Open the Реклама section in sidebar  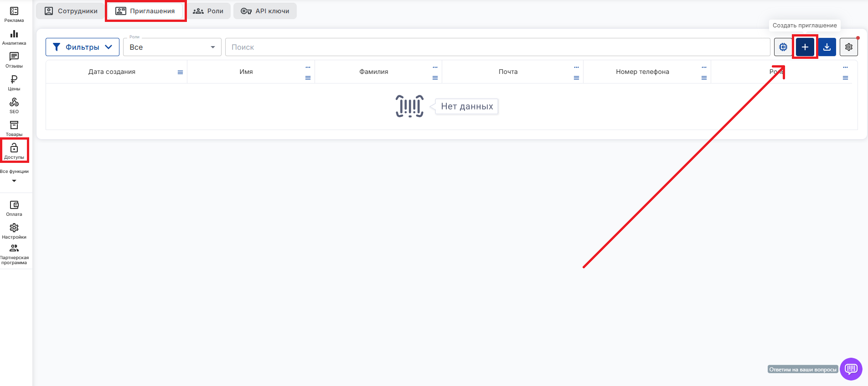coord(14,14)
